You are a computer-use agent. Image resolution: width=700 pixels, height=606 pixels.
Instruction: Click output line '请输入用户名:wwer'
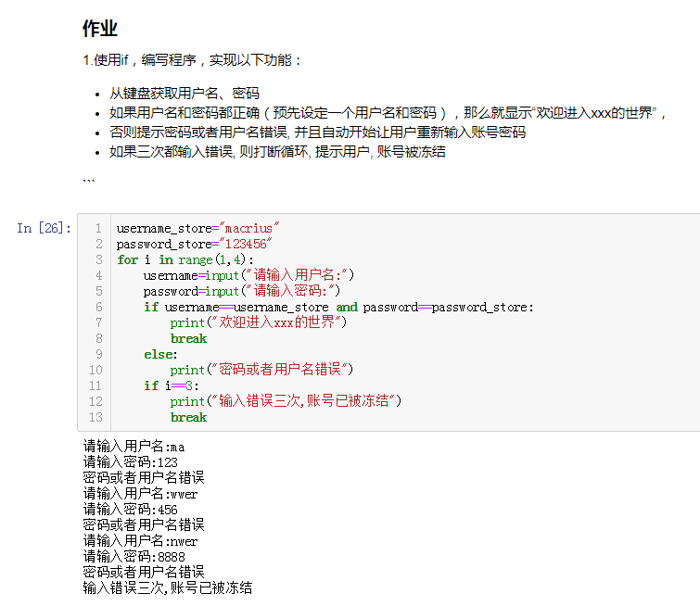pos(140,494)
